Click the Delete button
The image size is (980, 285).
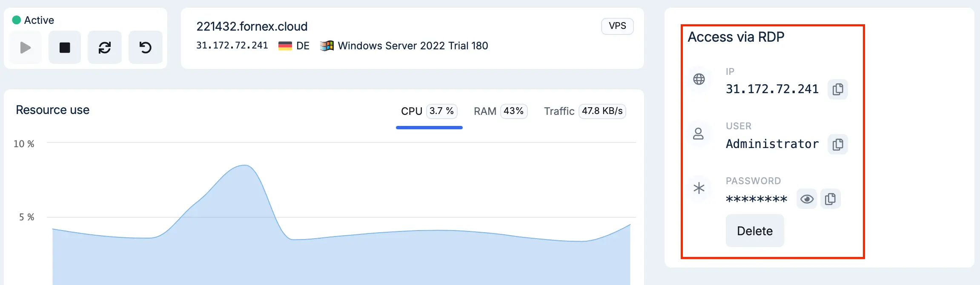tap(754, 231)
